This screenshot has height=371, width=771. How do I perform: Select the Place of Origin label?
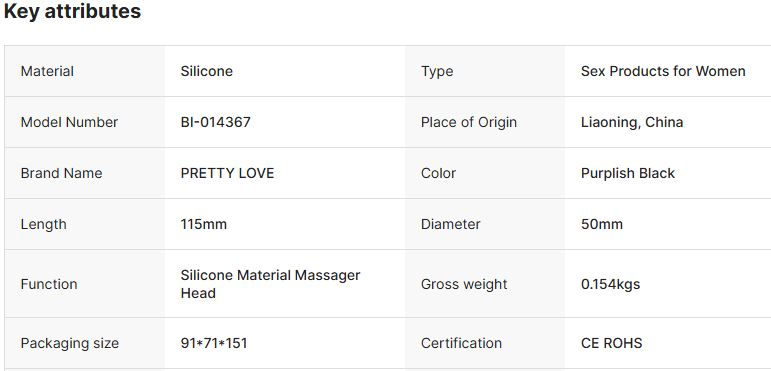click(469, 122)
